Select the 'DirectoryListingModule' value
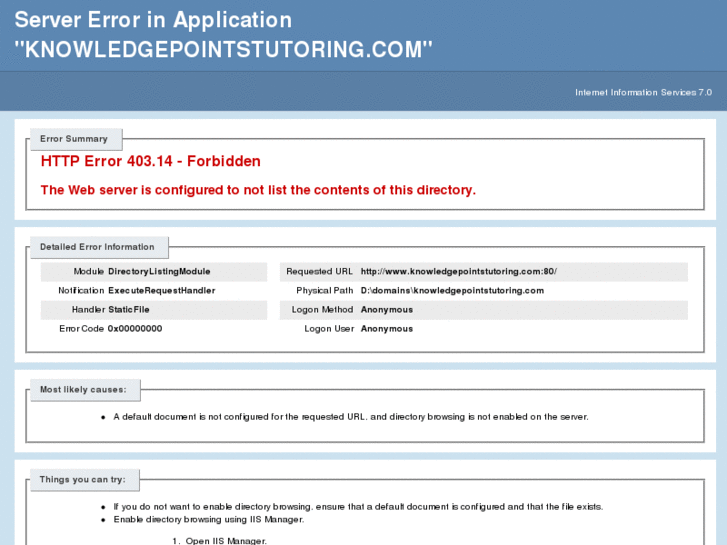The height and width of the screenshot is (545, 727). [x=159, y=271]
